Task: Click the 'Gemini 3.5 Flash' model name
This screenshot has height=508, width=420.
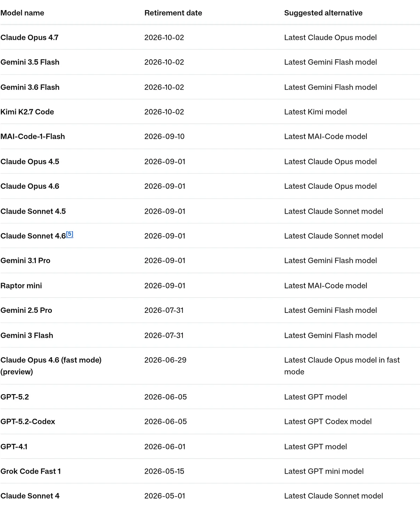Action: pos(30,62)
